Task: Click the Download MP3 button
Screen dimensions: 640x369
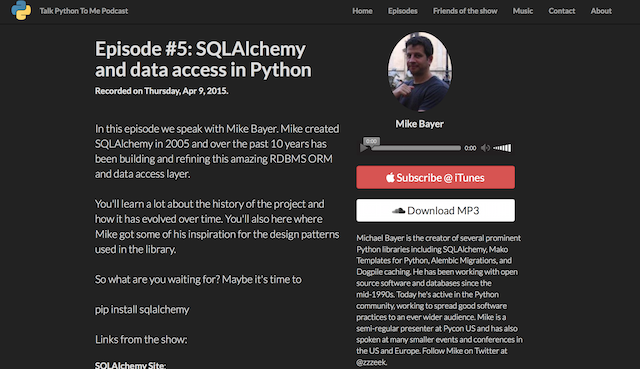Action: tap(436, 210)
